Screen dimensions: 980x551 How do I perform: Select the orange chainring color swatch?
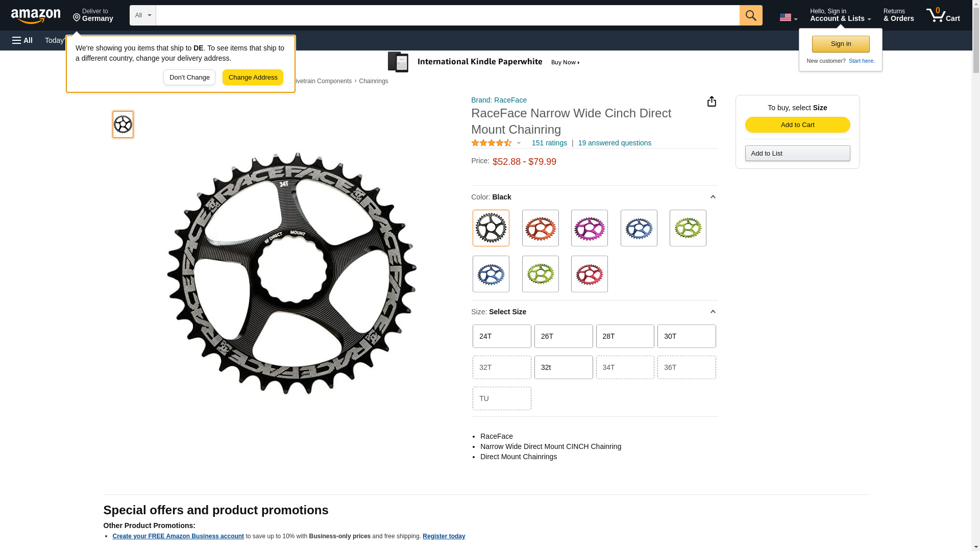pyautogui.click(x=540, y=228)
